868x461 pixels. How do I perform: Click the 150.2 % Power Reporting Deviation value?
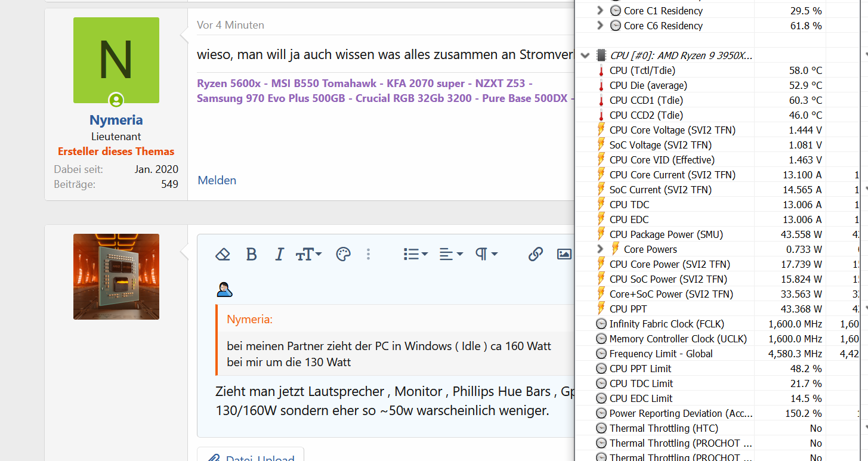pos(805,413)
